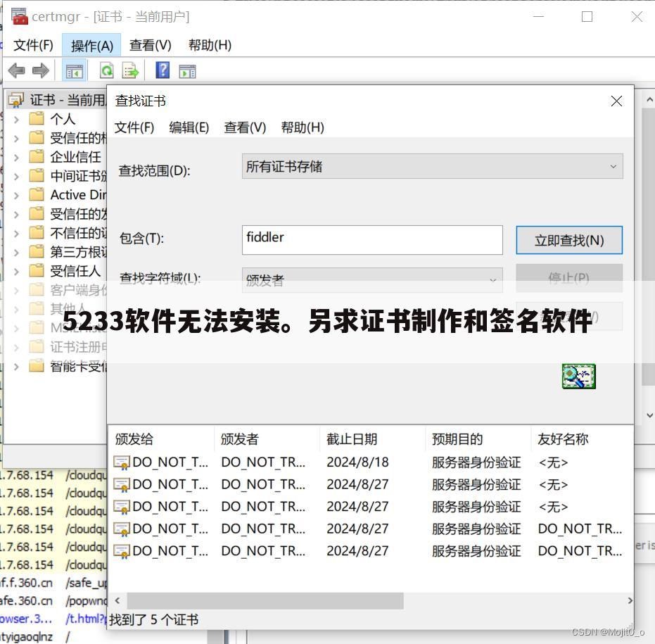655x644 pixels.
Task: Expand the 受信任的根 tree node
Action: [x=16, y=139]
